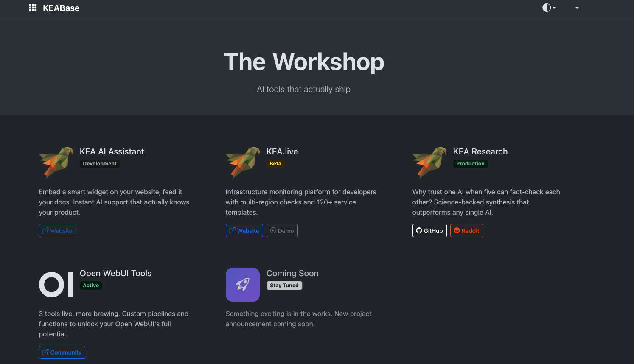Click the Active status badge
This screenshot has height=364, width=634.
point(91,286)
